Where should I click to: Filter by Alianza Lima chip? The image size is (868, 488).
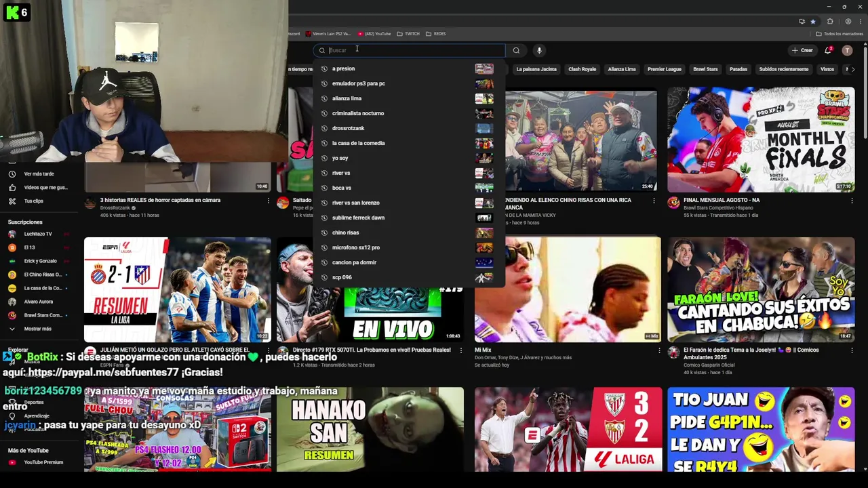pyautogui.click(x=622, y=69)
